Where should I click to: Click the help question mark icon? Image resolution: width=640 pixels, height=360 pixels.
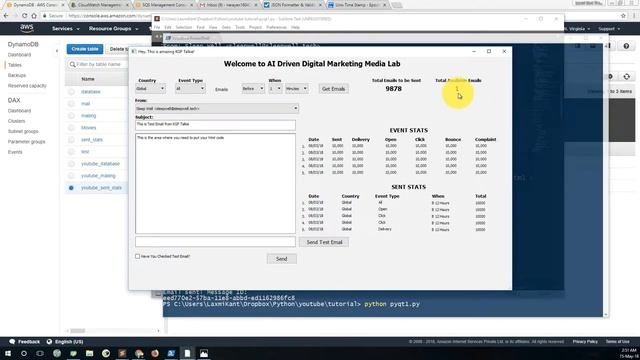tap(626, 46)
